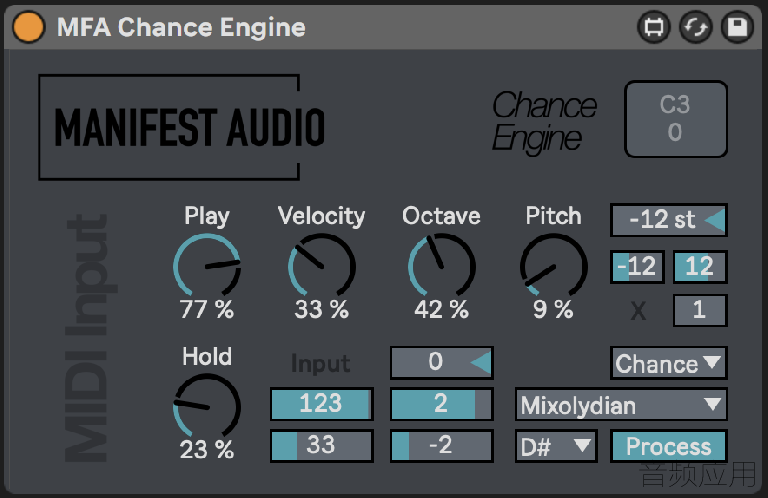The height and width of the screenshot is (498, 768).
Task: Click the multiplier number box showing 1
Action: click(700, 310)
